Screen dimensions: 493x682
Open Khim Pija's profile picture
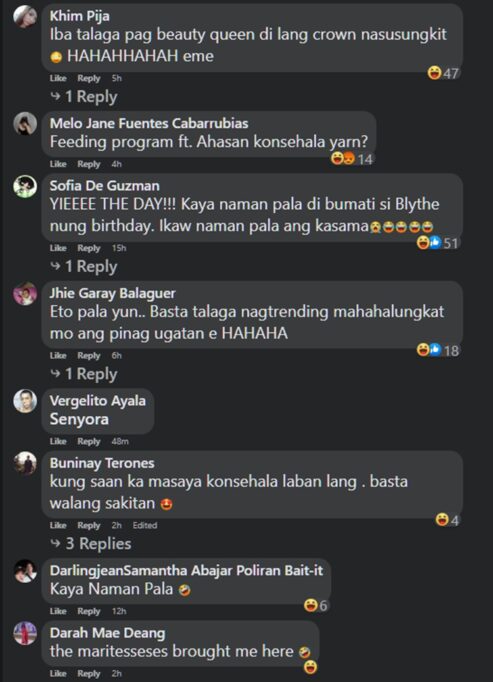point(25,17)
